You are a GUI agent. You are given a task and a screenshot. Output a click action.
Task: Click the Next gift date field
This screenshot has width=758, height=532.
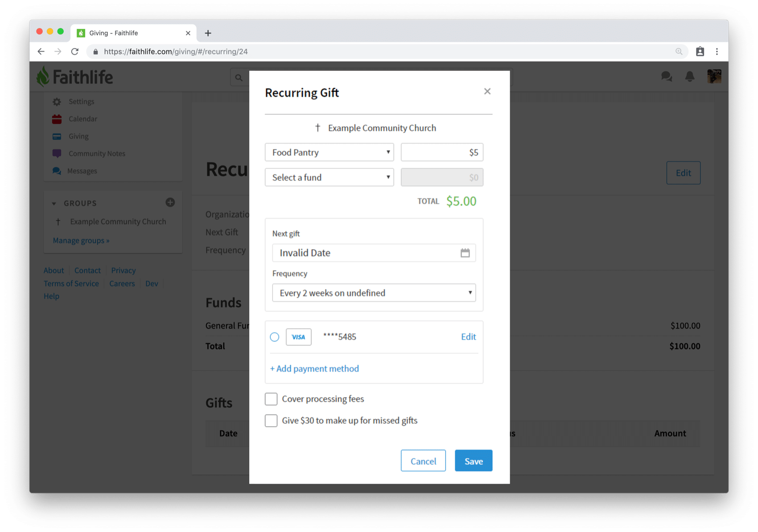click(x=374, y=253)
